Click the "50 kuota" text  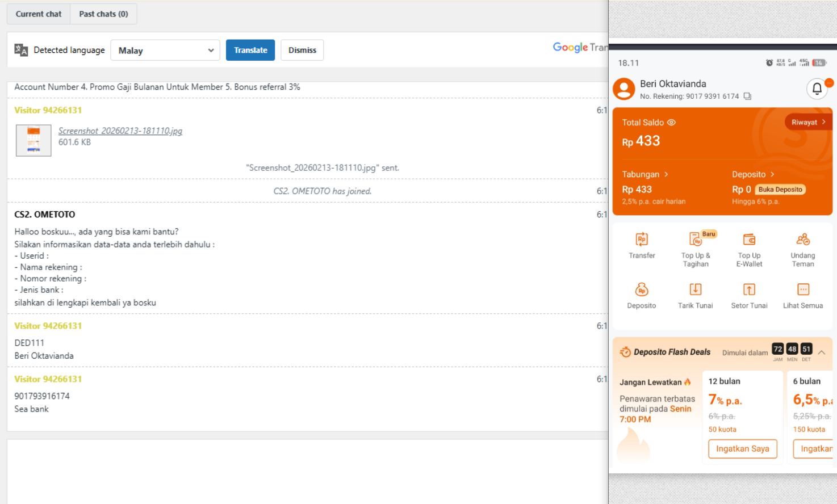pos(722,430)
